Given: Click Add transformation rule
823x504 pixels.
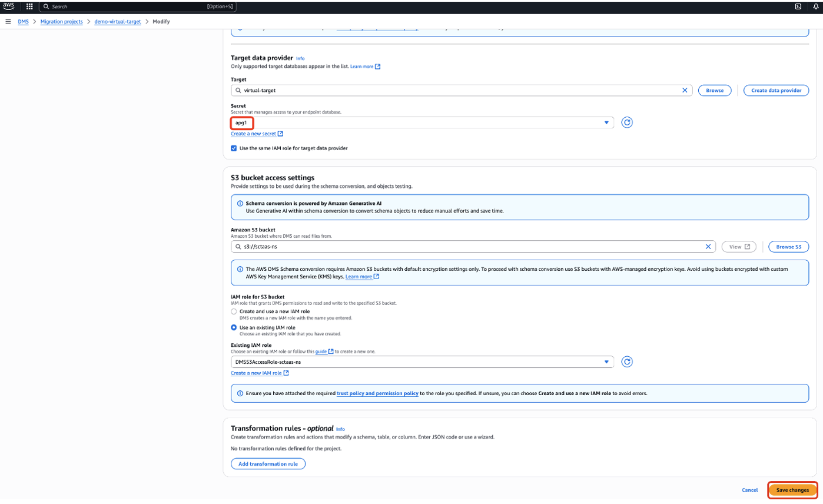Looking at the screenshot, I should pyautogui.click(x=268, y=464).
